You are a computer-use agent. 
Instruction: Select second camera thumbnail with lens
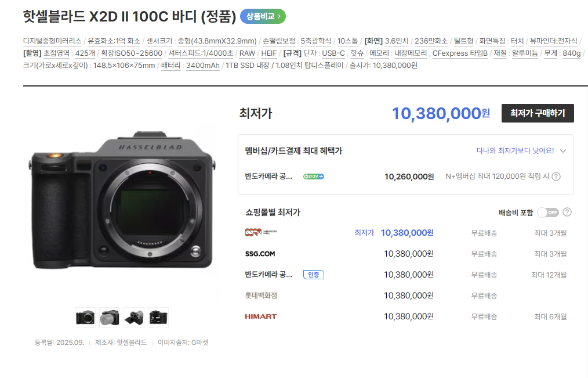110,318
